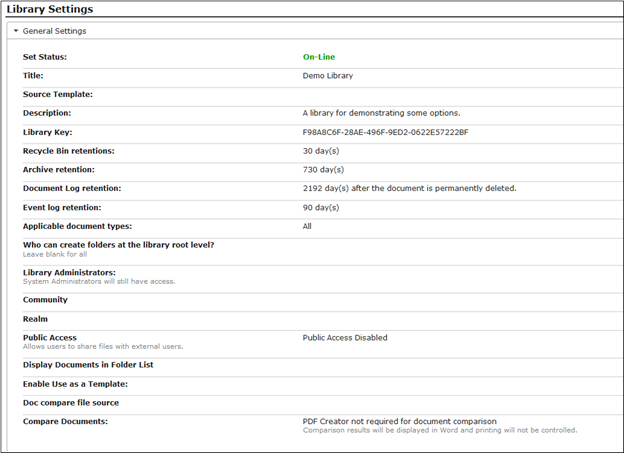
Task: Click the Set Status label
Action: point(45,57)
